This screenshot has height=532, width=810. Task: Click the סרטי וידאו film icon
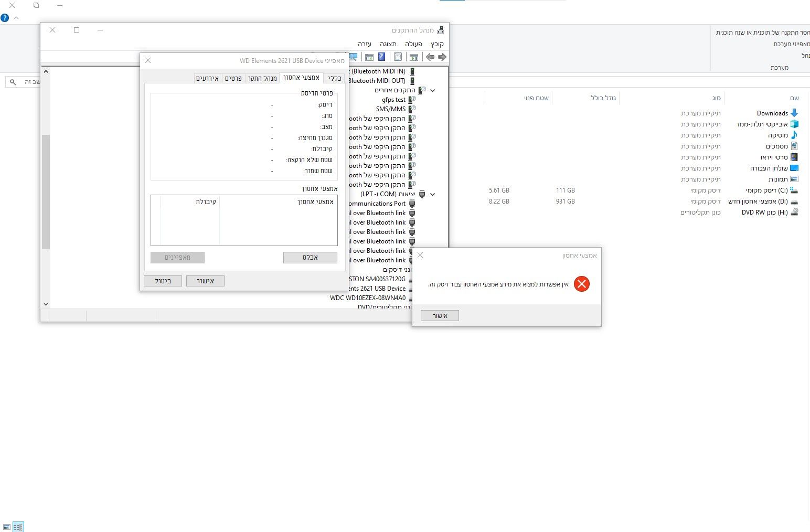click(x=794, y=157)
